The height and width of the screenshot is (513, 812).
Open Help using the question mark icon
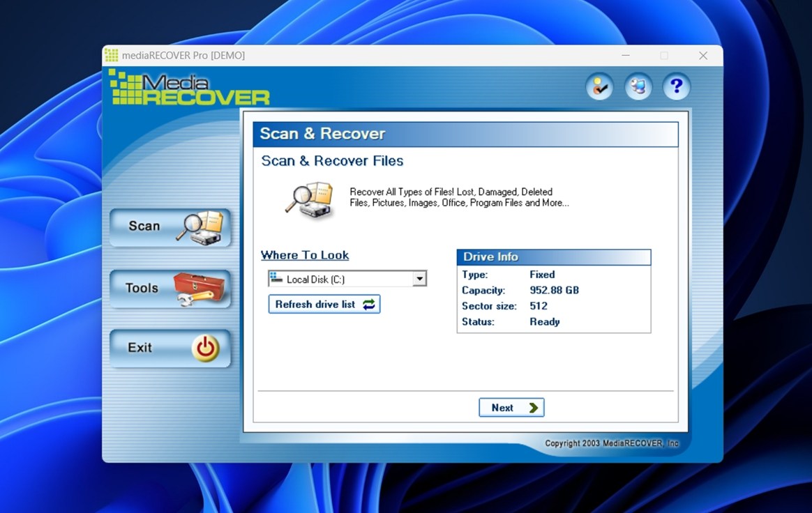point(676,86)
